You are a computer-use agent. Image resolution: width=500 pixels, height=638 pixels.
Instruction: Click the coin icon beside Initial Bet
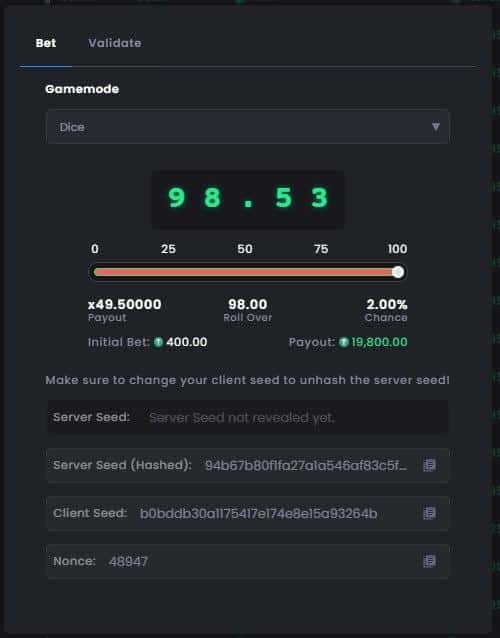pyautogui.click(x=158, y=342)
